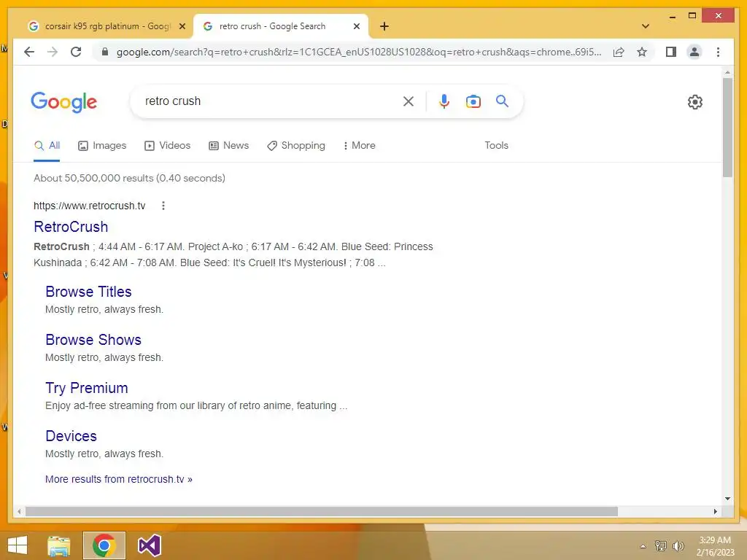Viewport: 747px width, 560px height.
Task: Open the Browse Titles sitelink
Action: [x=88, y=292]
